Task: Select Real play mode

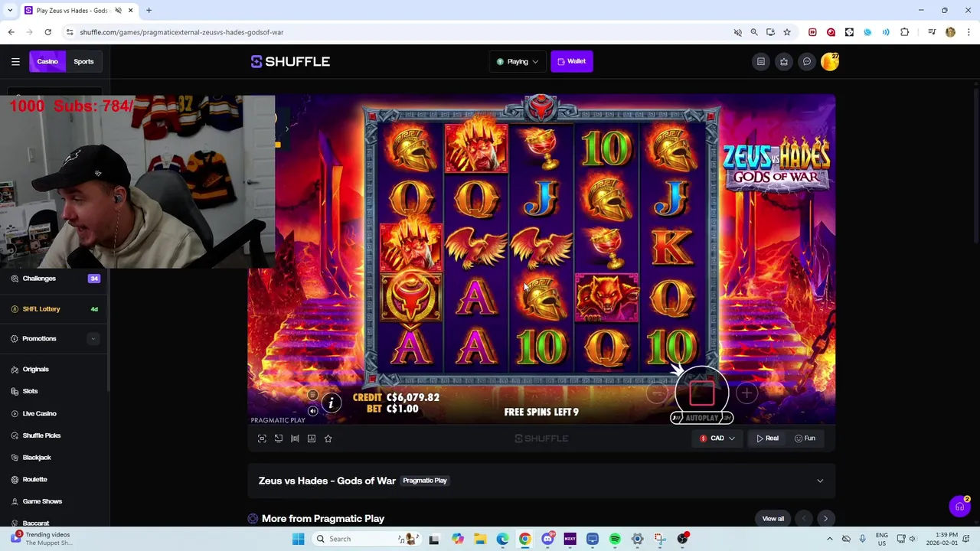Action: click(767, 439)
